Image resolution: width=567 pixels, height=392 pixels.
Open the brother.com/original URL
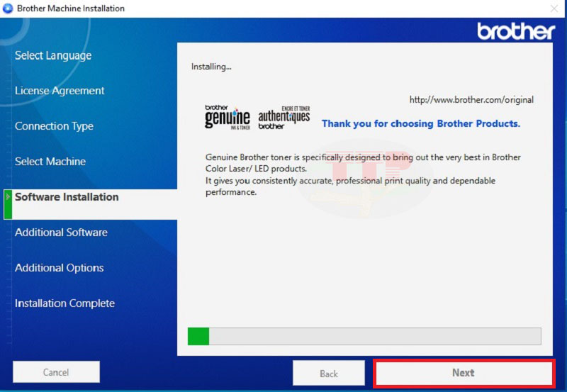471,100
